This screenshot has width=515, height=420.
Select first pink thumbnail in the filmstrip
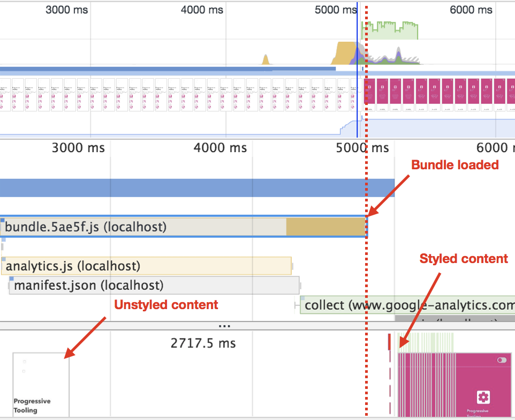pos(369,94)
